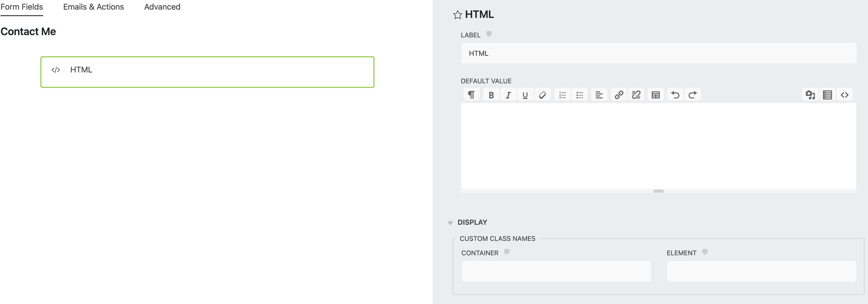
Task: Open the Emails & Actions tab
Action: pyautogui.click(x=93, y=7)
